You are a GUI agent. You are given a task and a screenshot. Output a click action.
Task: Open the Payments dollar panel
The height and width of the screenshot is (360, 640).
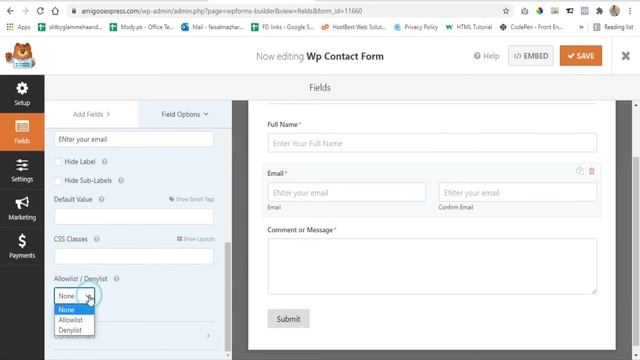point(22,247)
